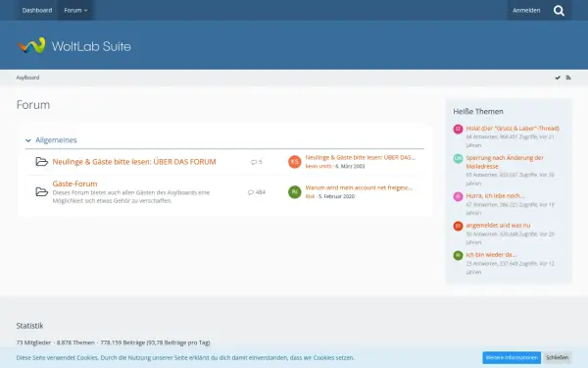Click Anmelden to log in
Viewport: 588px width, 368px height.
pyautogui.click(x=526, y=10)
